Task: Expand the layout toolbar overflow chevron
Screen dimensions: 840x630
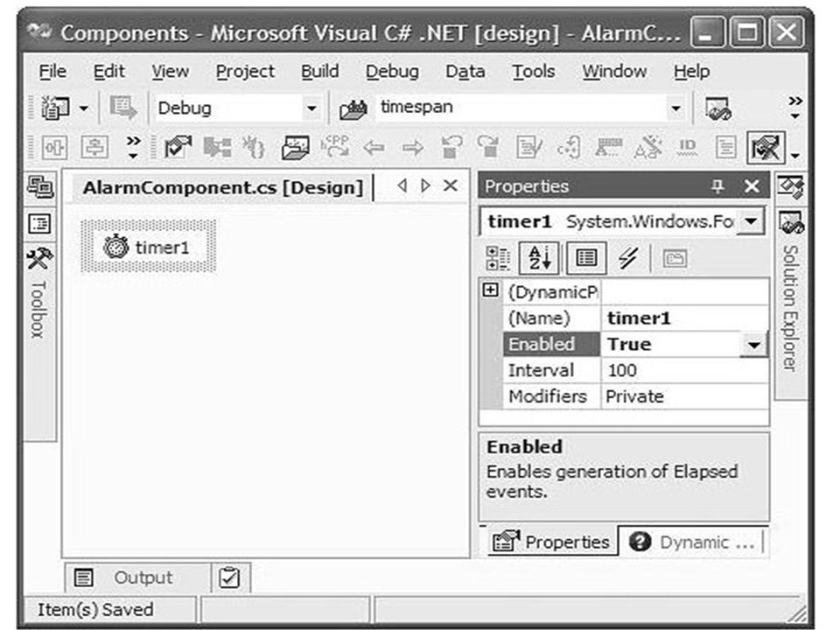Action: (x=133, y=147)
